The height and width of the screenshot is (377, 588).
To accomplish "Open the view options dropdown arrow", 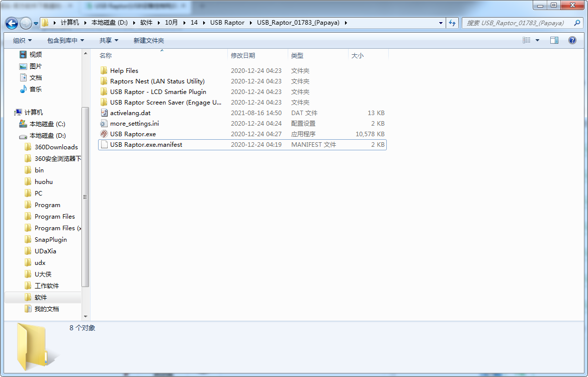I will 537,40.
